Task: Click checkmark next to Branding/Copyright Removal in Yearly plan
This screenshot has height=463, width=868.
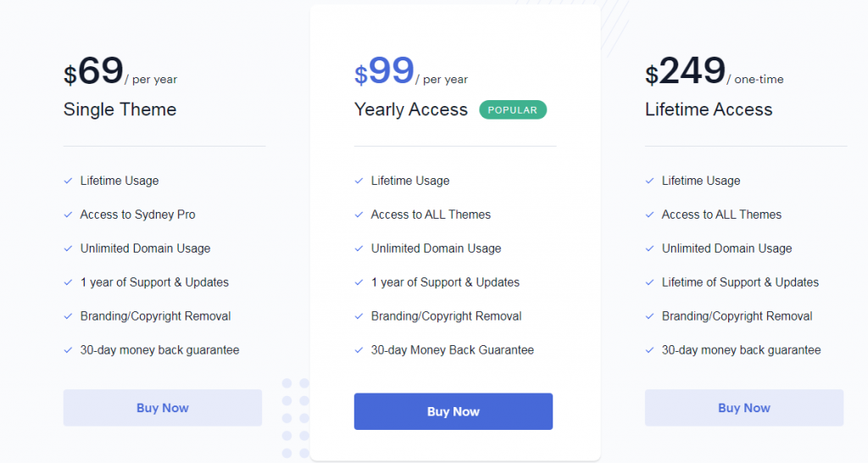Action: click(x=359, y=316)
